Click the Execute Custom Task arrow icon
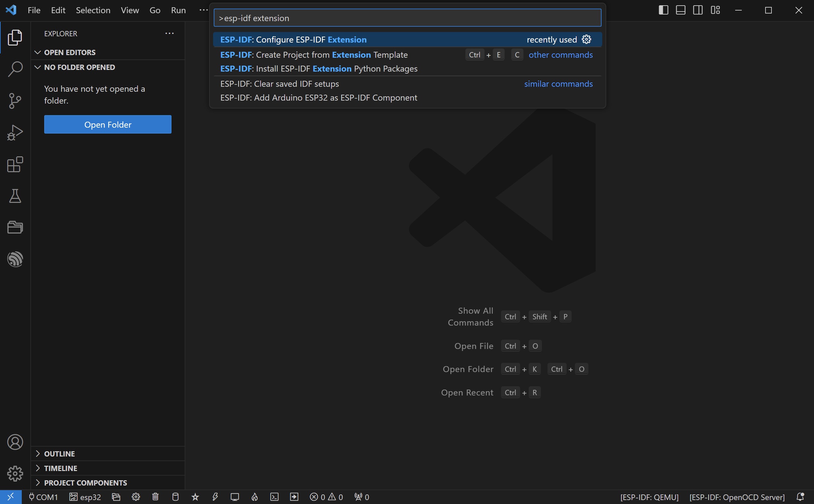The height and width of the screenshot is (504, 814). 294,497
